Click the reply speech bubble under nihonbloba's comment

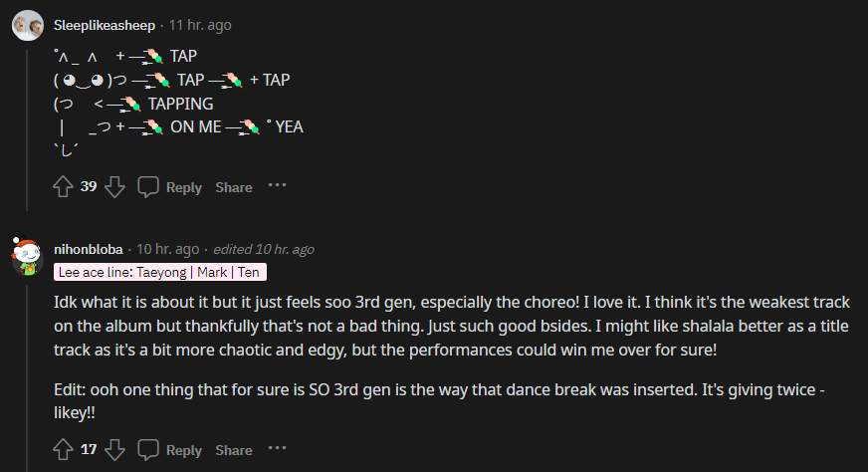tap(148, 450)
